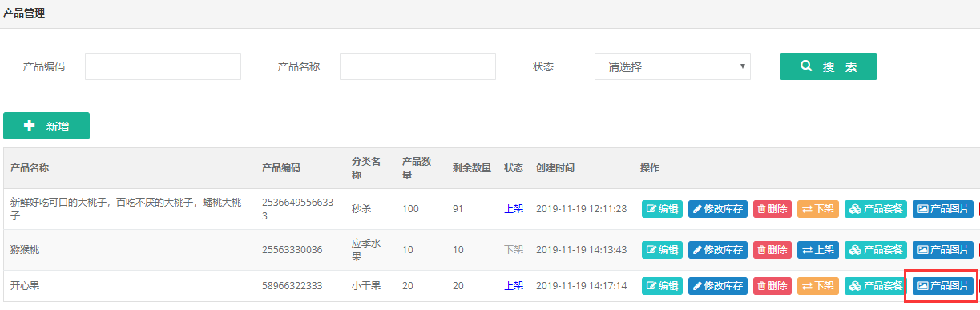This screenshot has height=310, width=980.
Task: Edit the 开心果 product row
Action: coord(662,285)
